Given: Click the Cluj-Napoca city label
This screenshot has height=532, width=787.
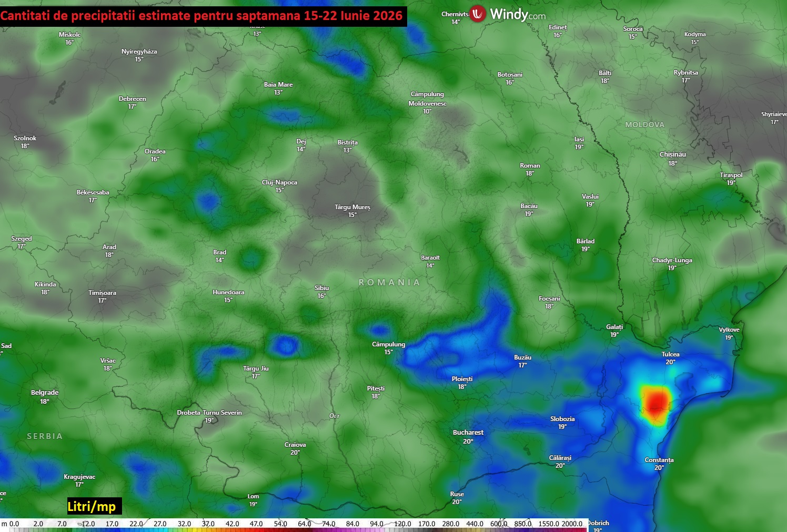Looking at the screenshot, I should click(279, 182).
